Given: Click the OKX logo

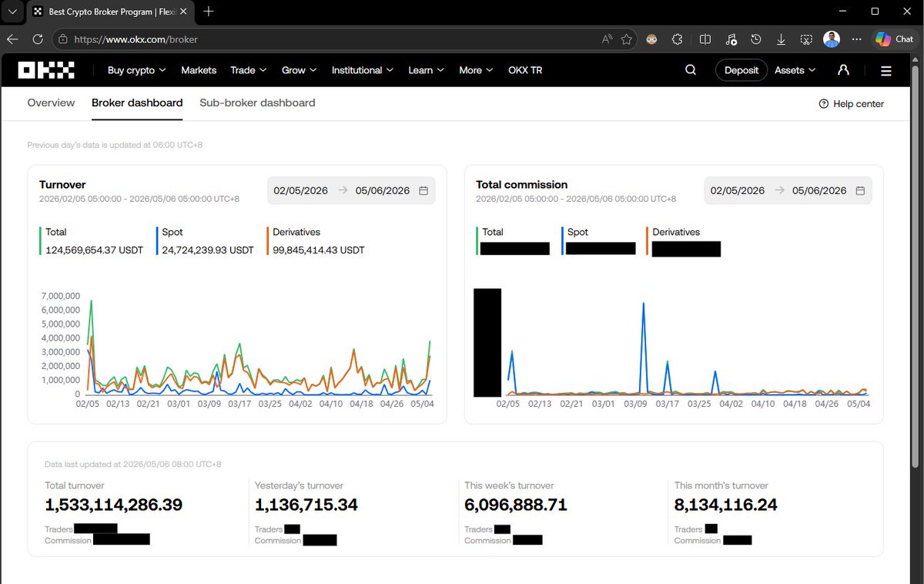Looking at the screenshot, I should 46,70.
